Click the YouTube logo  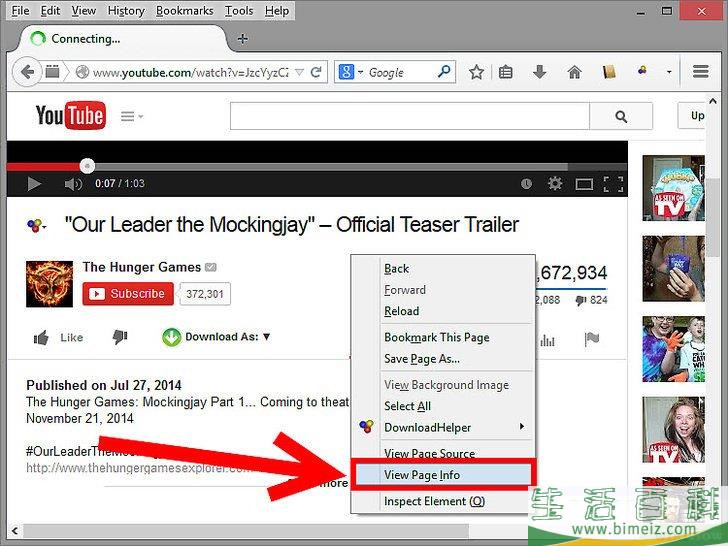tap(71, 115)
